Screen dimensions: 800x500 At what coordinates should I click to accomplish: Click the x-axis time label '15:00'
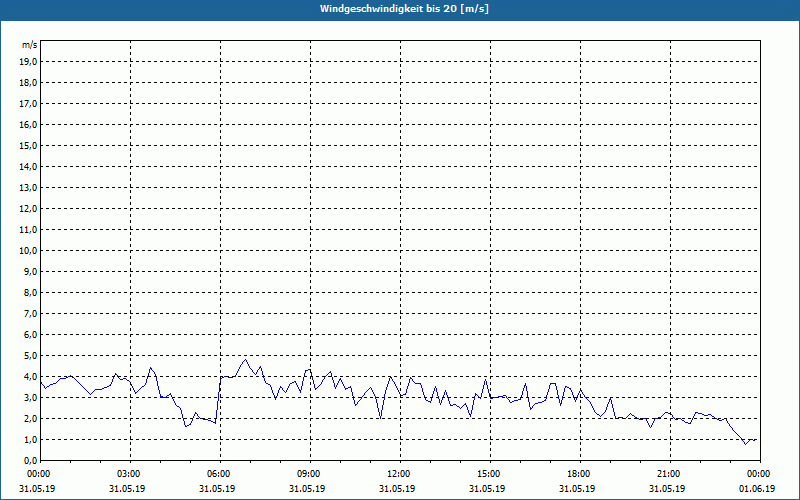[x=490, y=474]
